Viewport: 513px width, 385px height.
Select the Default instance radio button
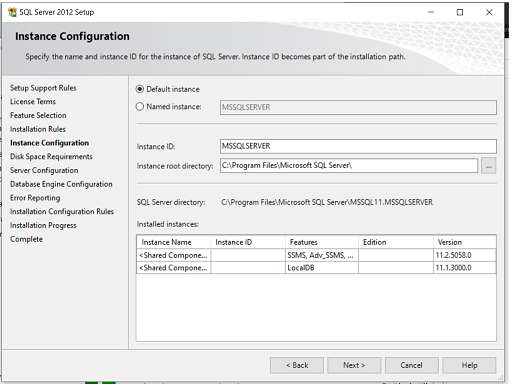click(x=140, y=89)
